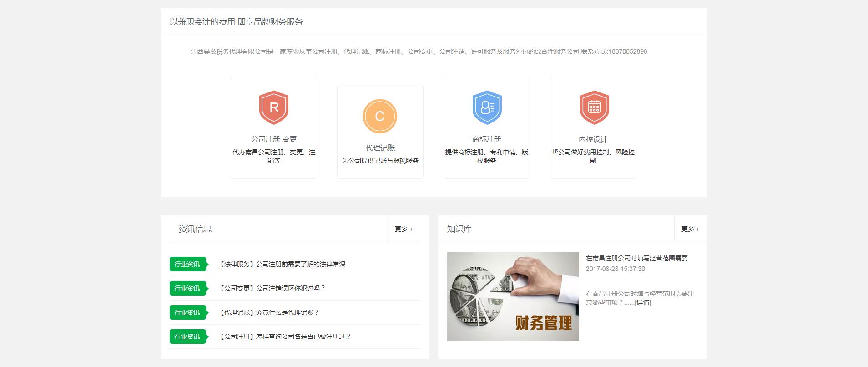Click the first green 行业资讯 tag
This screenshot has height=367, width=868.
coord(187,264)
